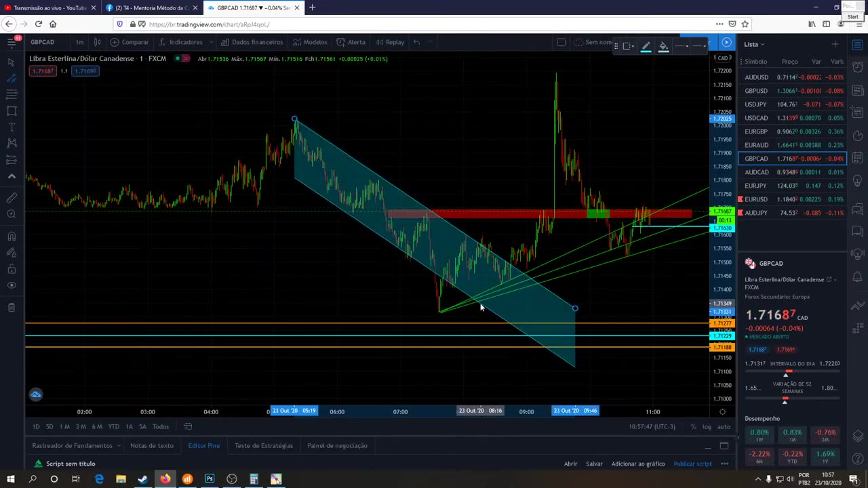
Task: Click Publicar script link
Action: tap(692, 464)
